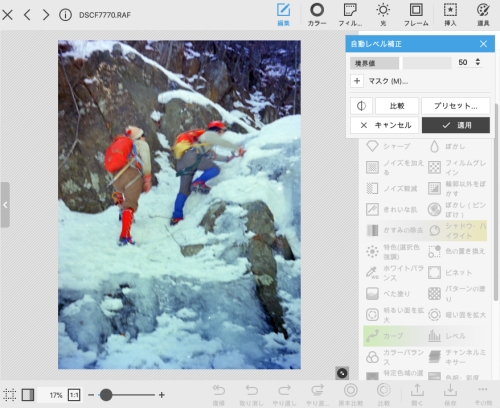Click the zoom slider handle

tap(106, 395)
